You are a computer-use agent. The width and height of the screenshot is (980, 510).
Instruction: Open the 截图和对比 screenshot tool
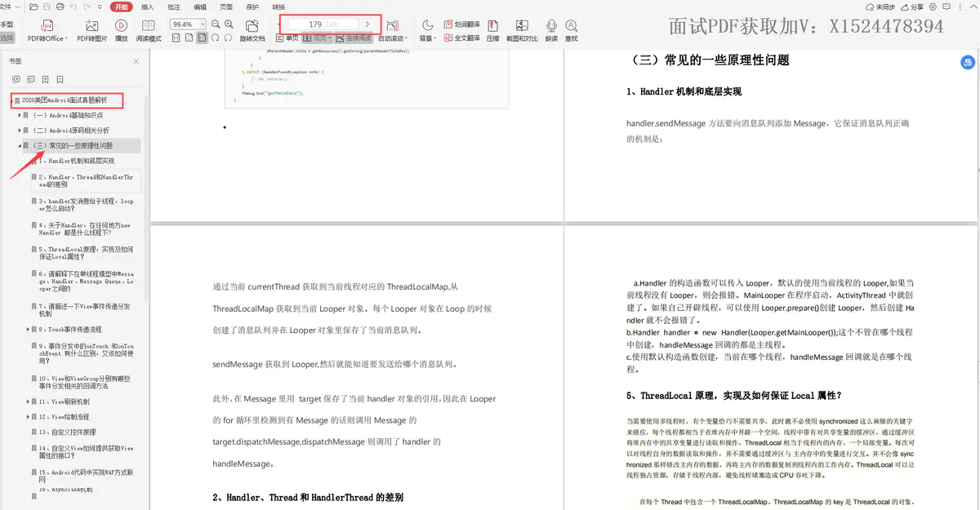[x=522, y=30]
